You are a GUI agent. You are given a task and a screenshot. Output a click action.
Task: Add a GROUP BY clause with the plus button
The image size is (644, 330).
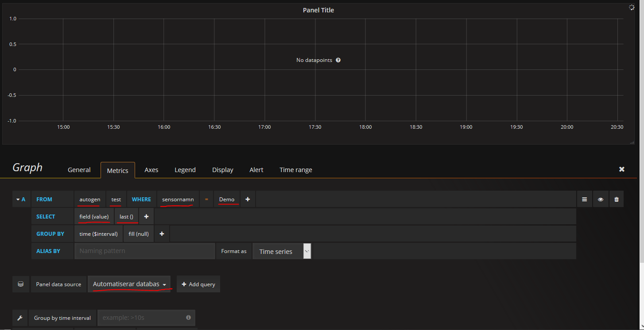point(162,234)
